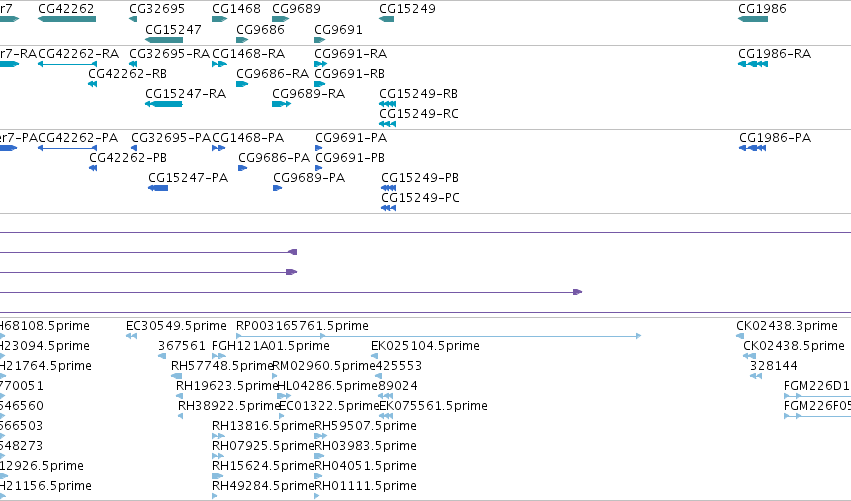851x501 pixels.
Task: Click the CK02438.5prime EST label
Action: coord(794,346)
